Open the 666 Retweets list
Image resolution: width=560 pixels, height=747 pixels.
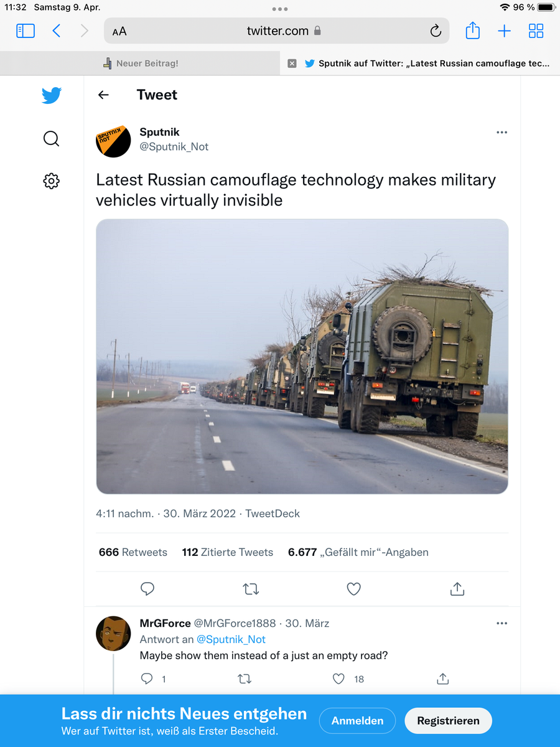(133, 552)
